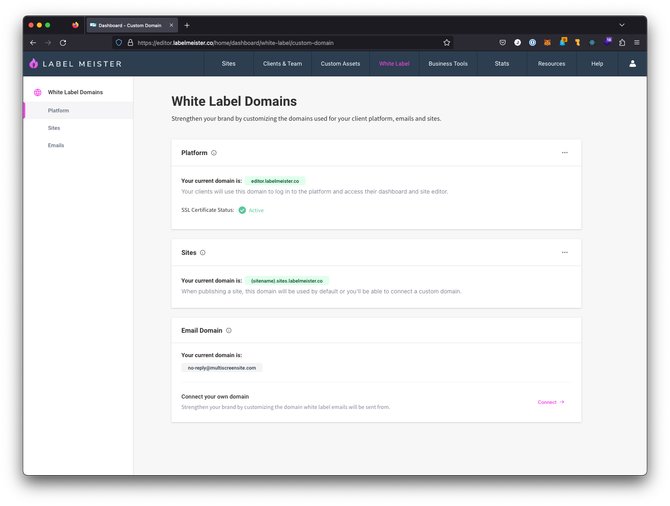Click the Firefox icon in title bar
Screen dimensions: 670x506
75,25
